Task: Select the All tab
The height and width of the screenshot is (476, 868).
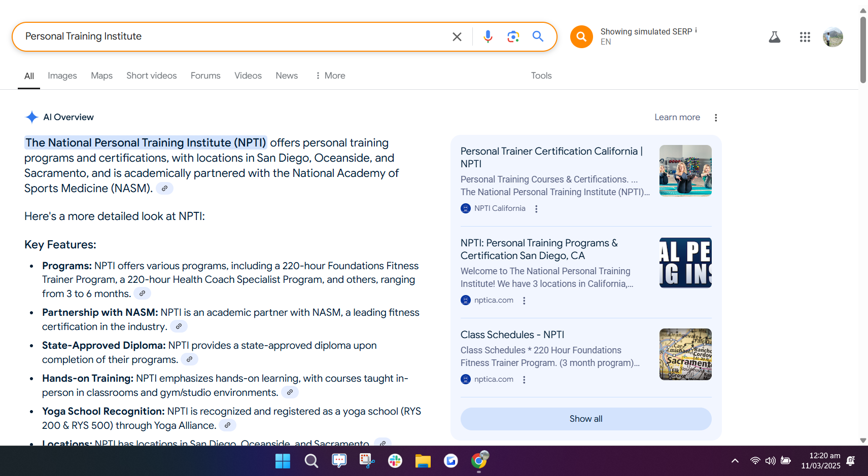Action: [x=29, y=76]
